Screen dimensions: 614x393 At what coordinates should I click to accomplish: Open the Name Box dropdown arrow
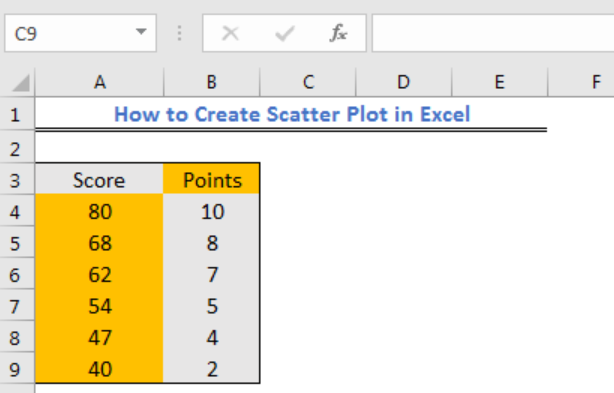(x=141, y=32)
